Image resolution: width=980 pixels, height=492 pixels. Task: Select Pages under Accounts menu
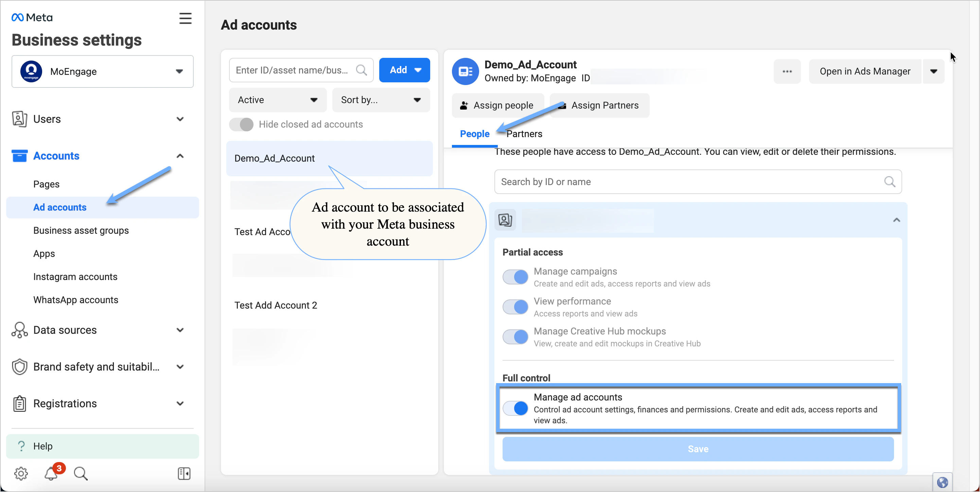pos(47,184)
